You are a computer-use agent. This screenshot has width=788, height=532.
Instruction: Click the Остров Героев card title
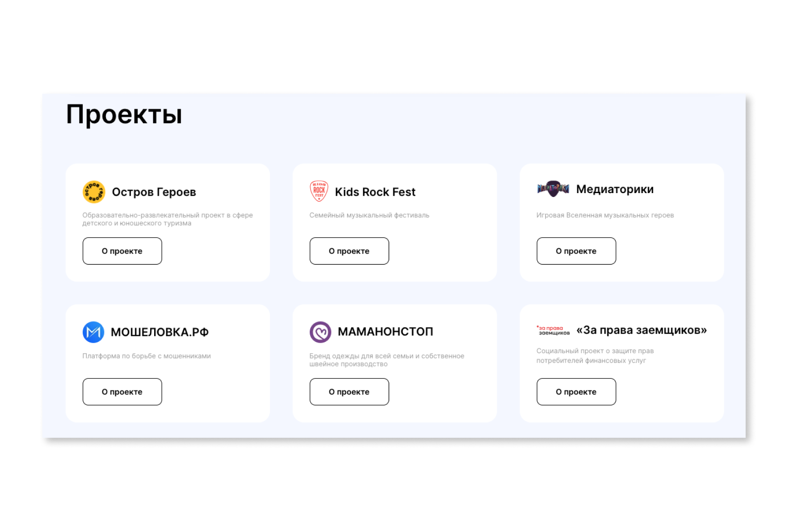point(154,192)
